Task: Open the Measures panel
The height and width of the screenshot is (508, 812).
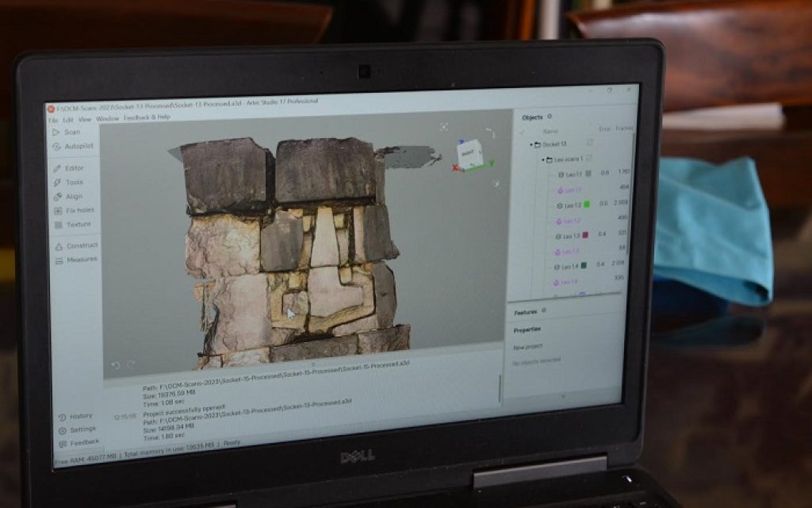Action: click(x=81, y=260)
